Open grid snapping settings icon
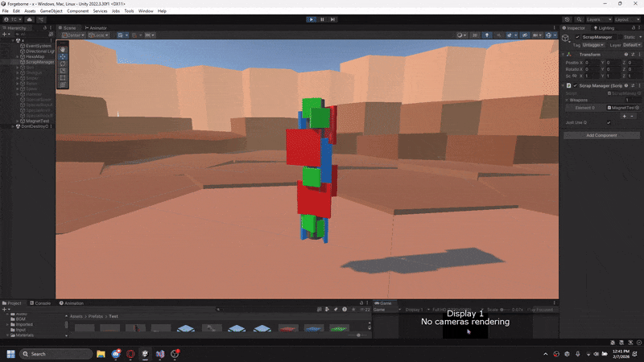This screenshot has width=644, height=362. 136,35
